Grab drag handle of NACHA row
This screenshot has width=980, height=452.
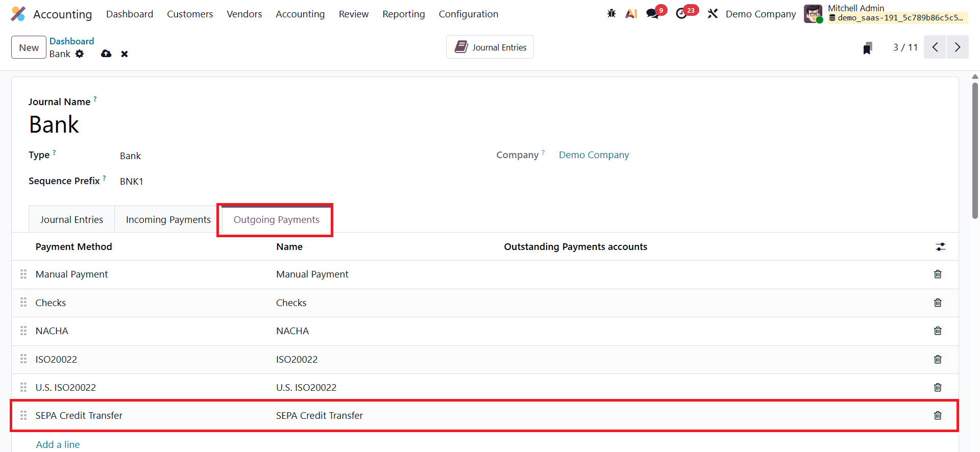(x=23, y=331)
